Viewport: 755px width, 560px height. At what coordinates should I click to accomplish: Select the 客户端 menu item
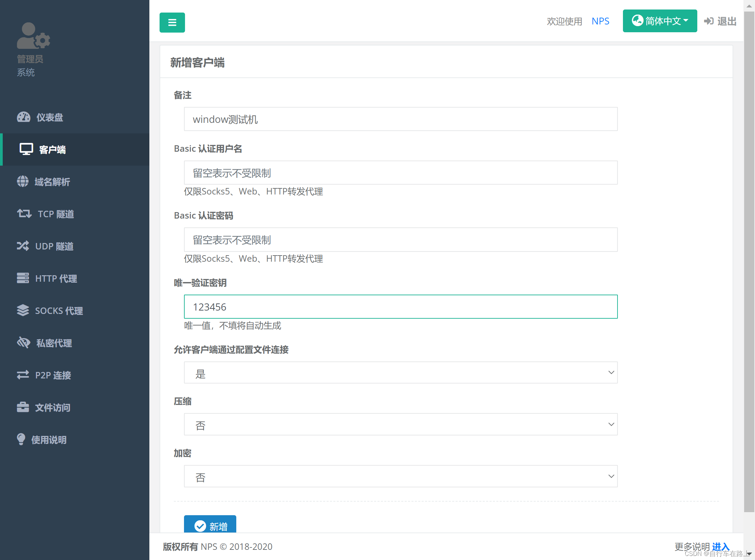click(75, 149)
